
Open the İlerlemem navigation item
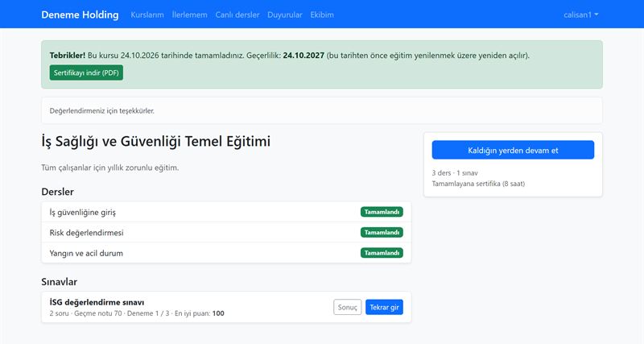point(189,15)
